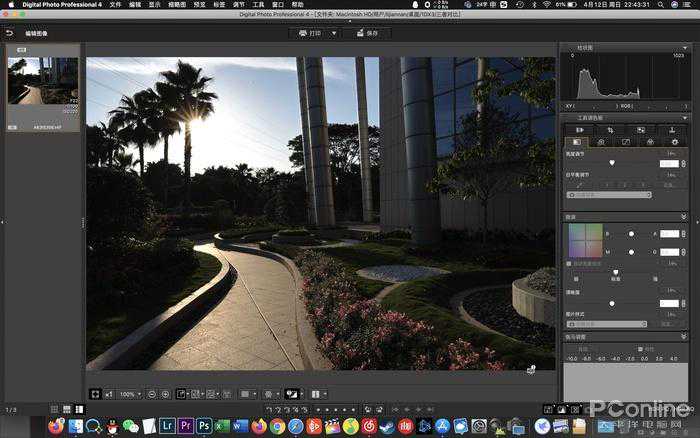Click the back arrow next to 编辑图像
Image resolution: width=700 pixels, height=438 pixels.
(x=9, y=33)
